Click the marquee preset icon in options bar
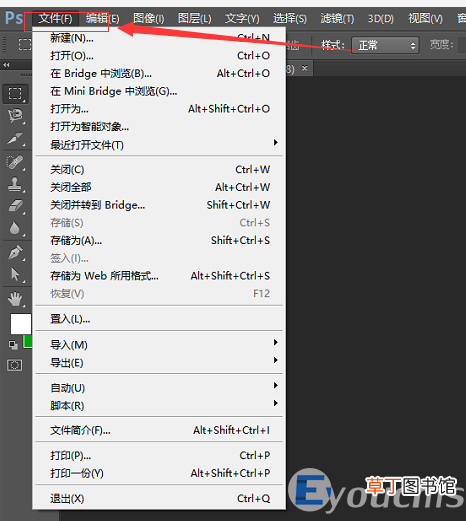This screenshot has height=521, width=466. point(25,44)
